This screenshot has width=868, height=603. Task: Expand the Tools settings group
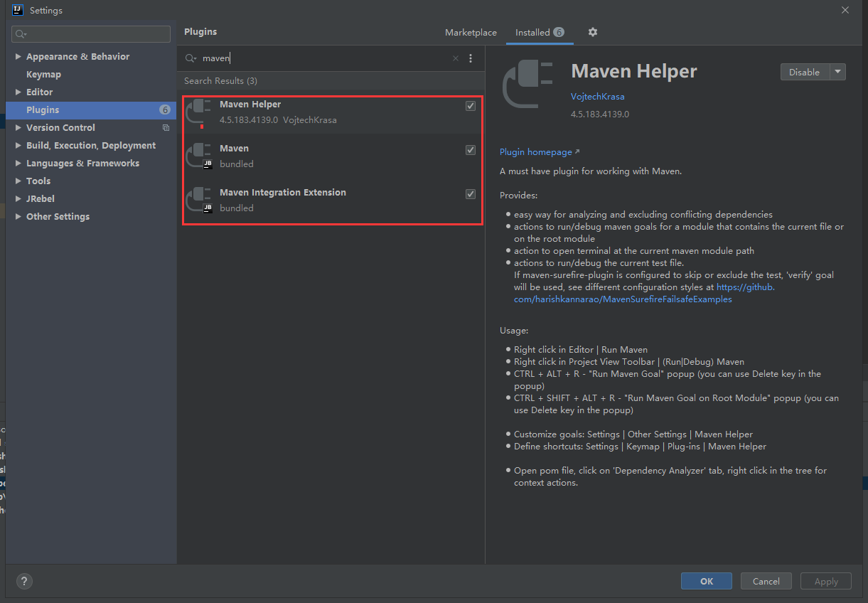18,181
